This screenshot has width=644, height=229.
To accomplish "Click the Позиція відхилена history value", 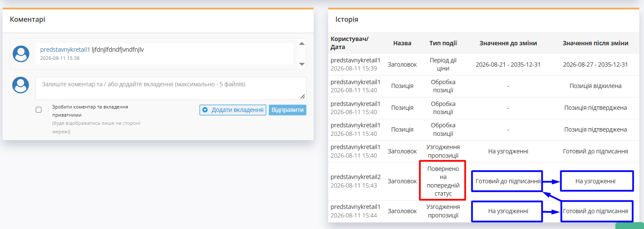I will coord(595,86).
